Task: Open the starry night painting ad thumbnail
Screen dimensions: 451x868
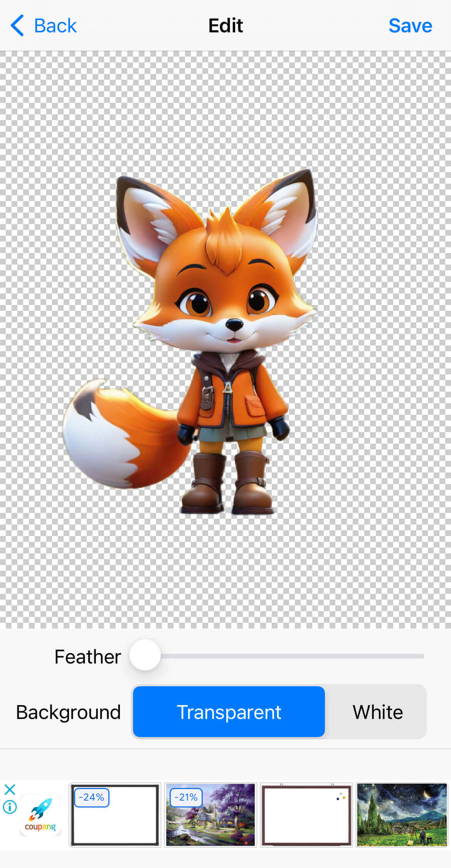Action: coord(402,815)
